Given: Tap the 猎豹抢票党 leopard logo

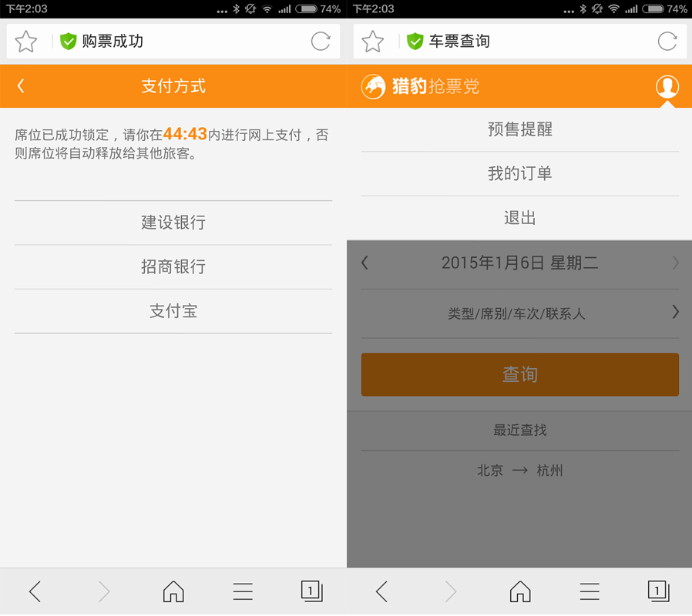Looking at the screenshot, I should point(374,86).
